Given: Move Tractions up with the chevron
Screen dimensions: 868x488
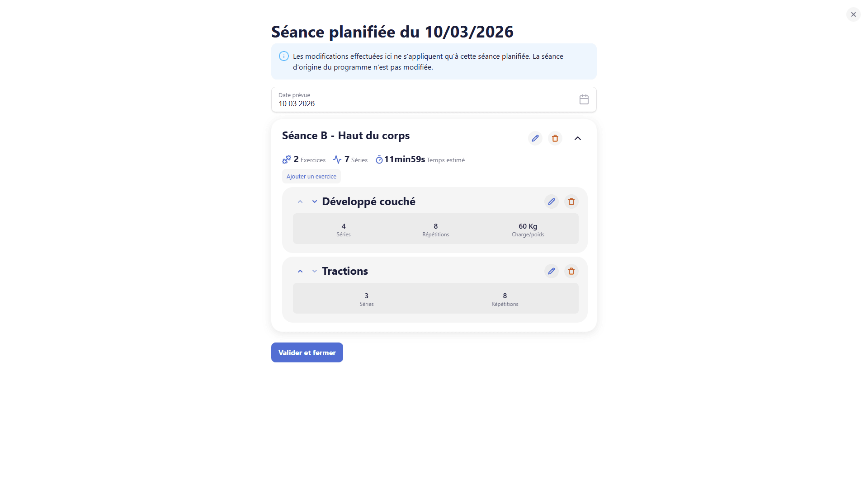Looking at the screenshot, I should point(300,271).
